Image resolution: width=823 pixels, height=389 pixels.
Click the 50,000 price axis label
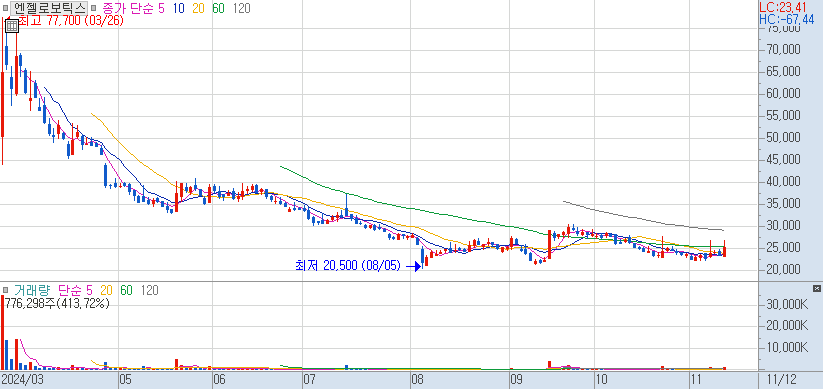[x=784, y=138]
